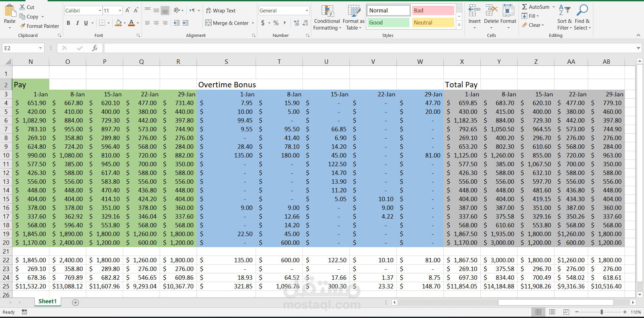Click into the formula bar
The width and height of the screenshot is (644, 318).
[x=370, y=48]
